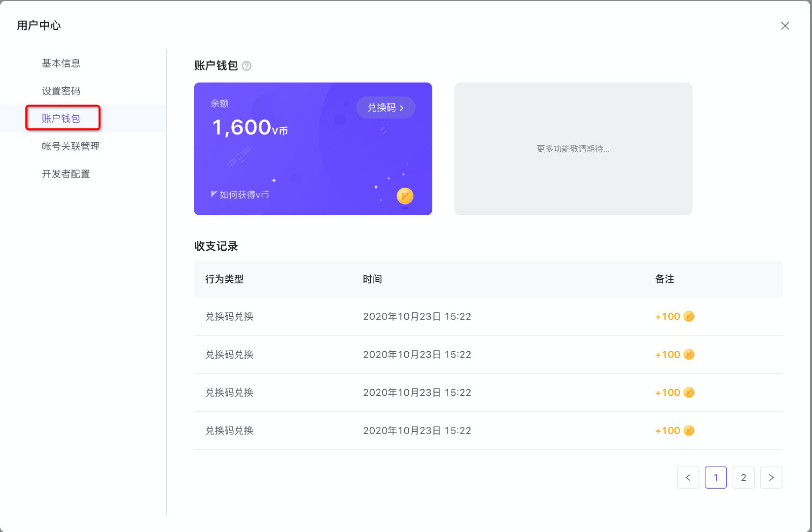The width and height of the screenshot is (812, 532).
Task: Close the 用户中心 dialog
Action: (785, 26)
